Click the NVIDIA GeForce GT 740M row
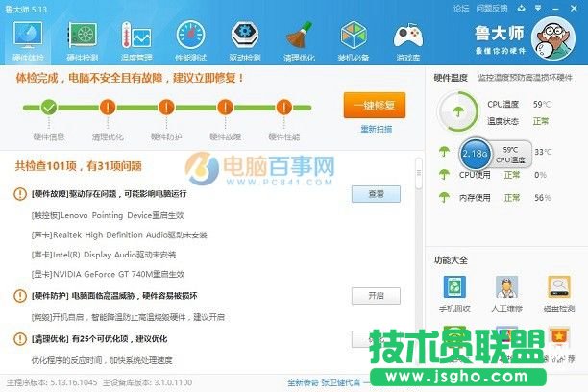 108,274
